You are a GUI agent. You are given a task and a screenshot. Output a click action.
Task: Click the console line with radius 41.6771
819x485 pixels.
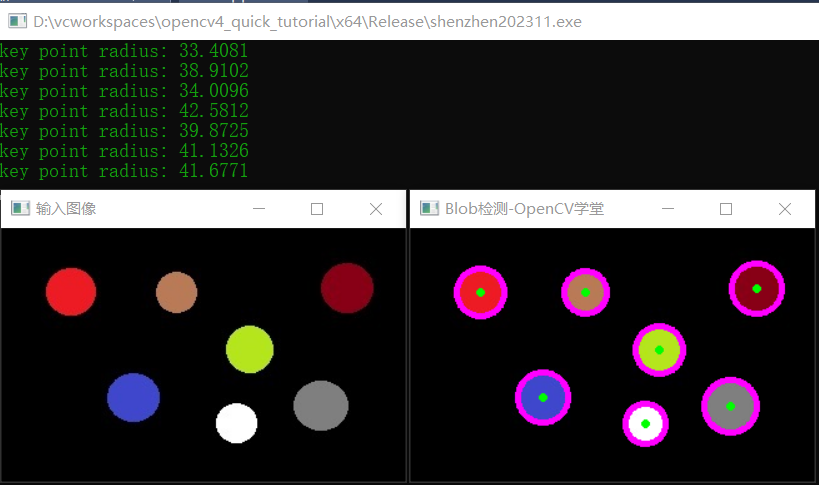point(124,171)
